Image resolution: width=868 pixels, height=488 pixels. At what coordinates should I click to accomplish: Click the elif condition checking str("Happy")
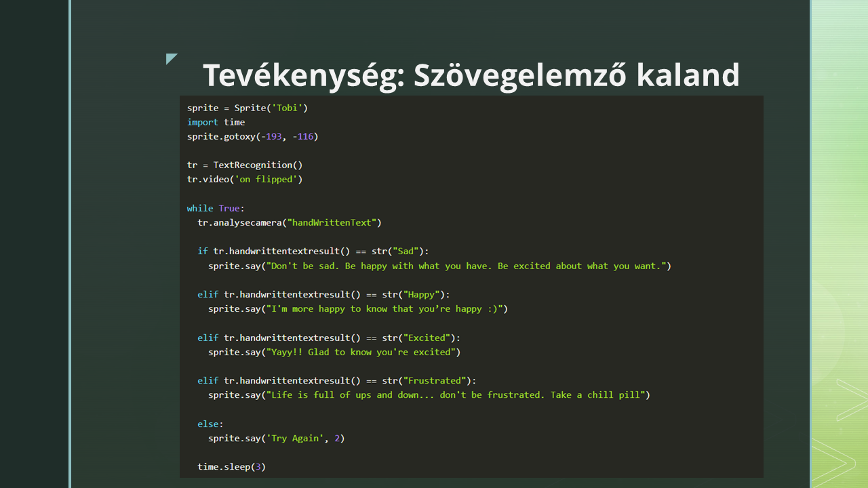click(x=323, y=294)
